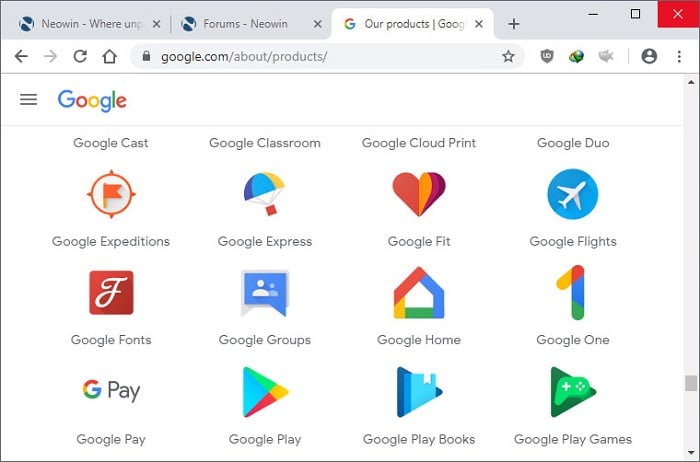The image size is (700, 462).
Task: Click the Google Groups chat icon
Action: tap(265, 293)
